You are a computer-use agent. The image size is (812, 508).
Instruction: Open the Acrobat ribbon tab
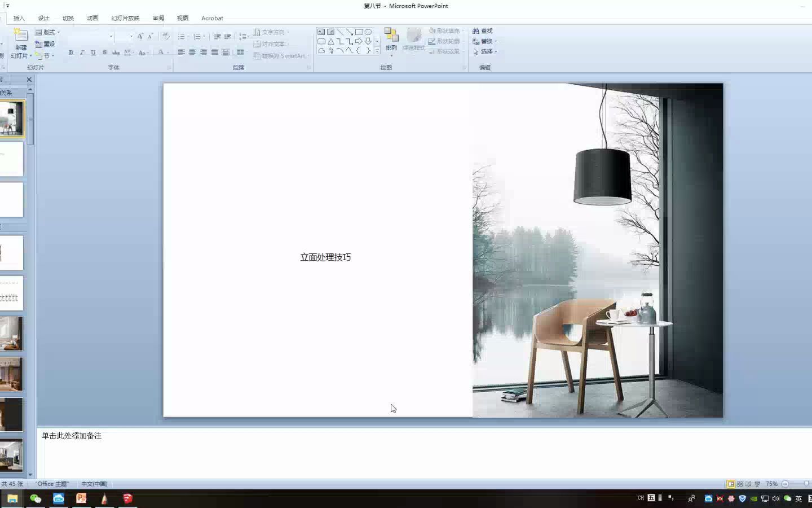click(x=212, y=18)
